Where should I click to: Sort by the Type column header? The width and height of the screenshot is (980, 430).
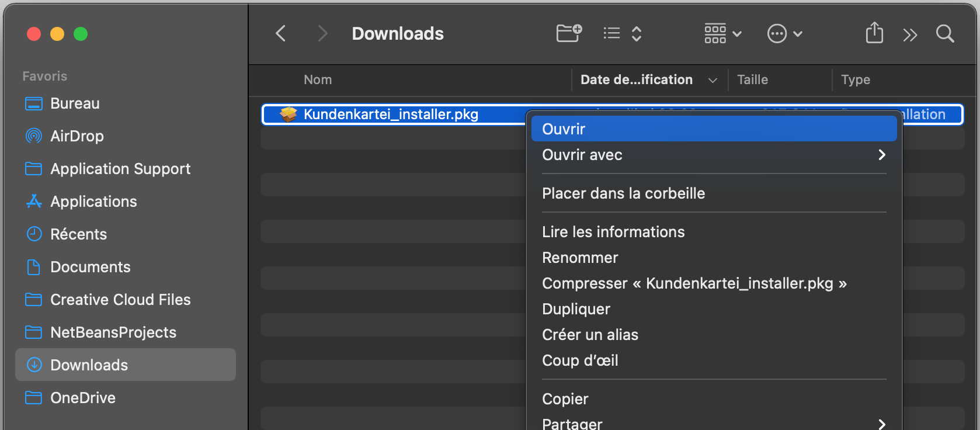(856, 79)
